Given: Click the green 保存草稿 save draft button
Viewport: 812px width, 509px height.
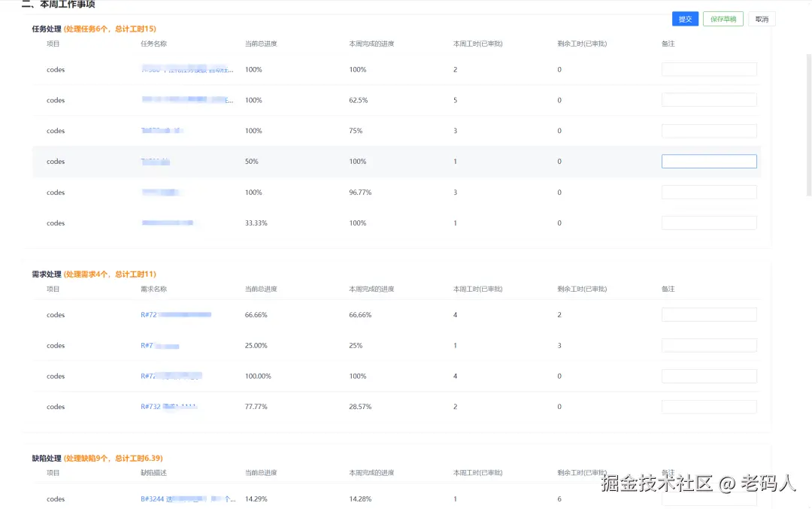Looking at the screenshot, I should [723, 19].
